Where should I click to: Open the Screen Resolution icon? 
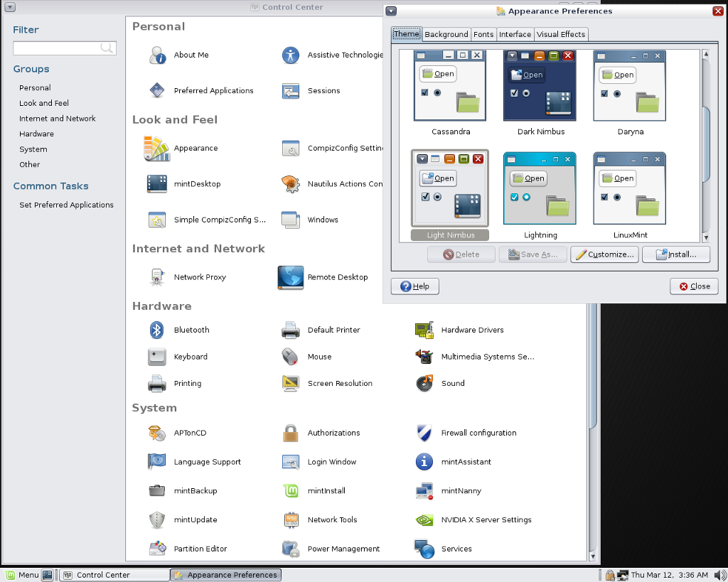pyautogui.click(x=291, y=383)
